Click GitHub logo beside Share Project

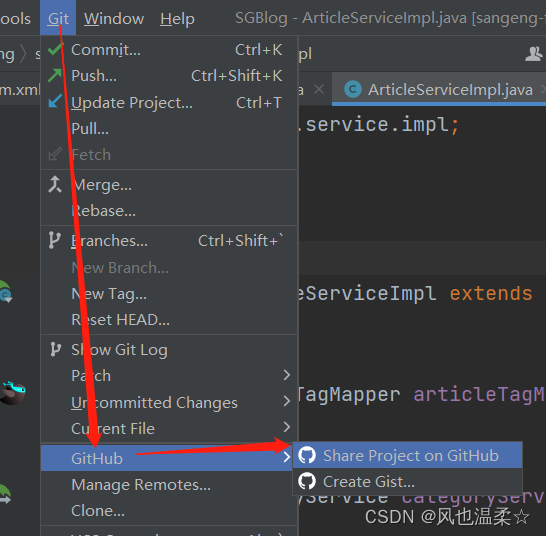pos(307,455)
